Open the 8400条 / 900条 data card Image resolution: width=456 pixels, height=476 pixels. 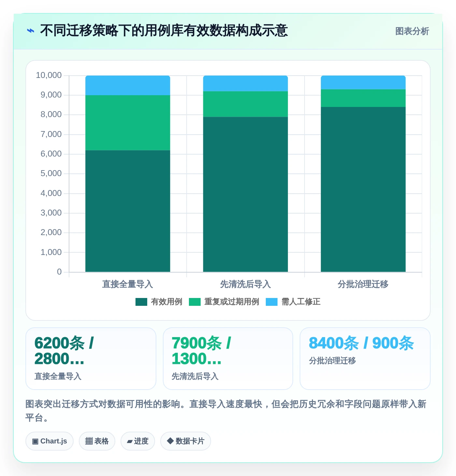point(365,359)
